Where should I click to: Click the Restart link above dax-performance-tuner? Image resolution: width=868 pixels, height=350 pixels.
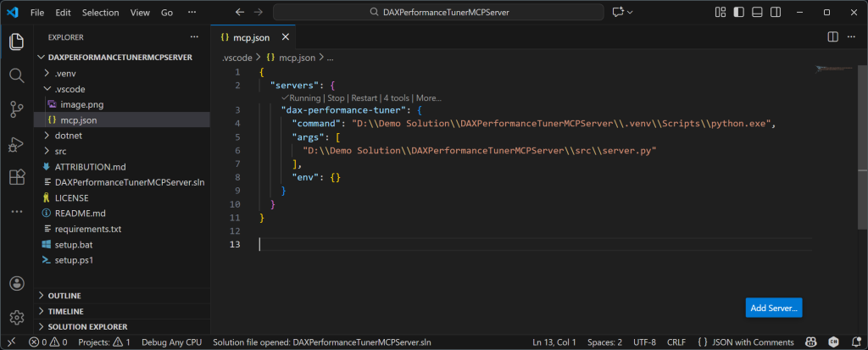364,97
